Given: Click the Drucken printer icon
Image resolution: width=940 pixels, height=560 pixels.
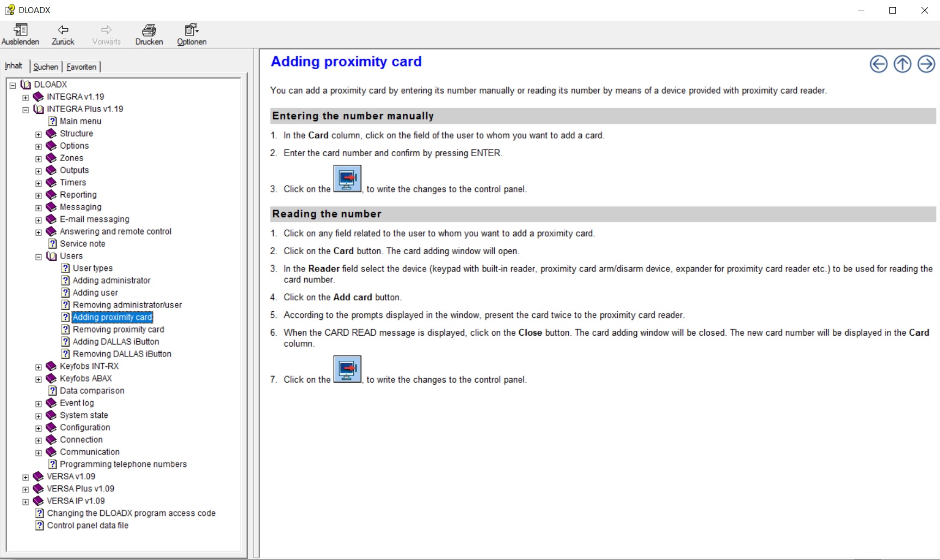Looking at the screenshot, I should [x=149, y=30].
